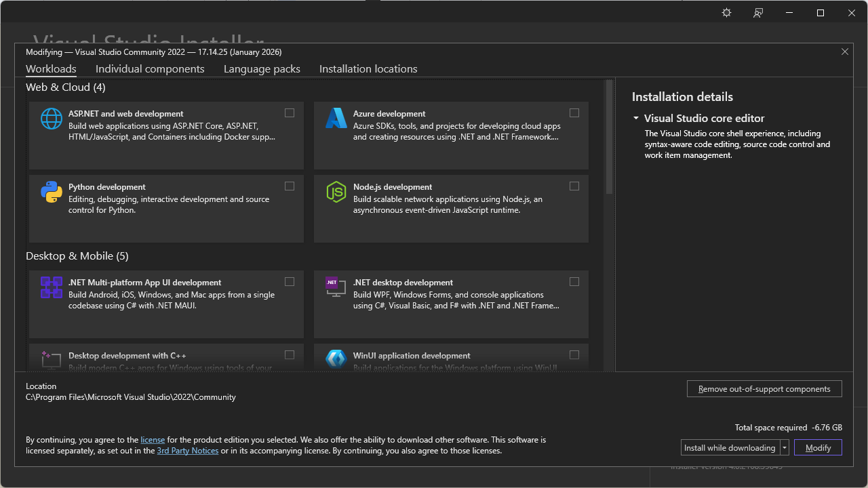The width and height of the screenshot is (868, 488).
Task: Click the install location path text
Action: [131, 397]
